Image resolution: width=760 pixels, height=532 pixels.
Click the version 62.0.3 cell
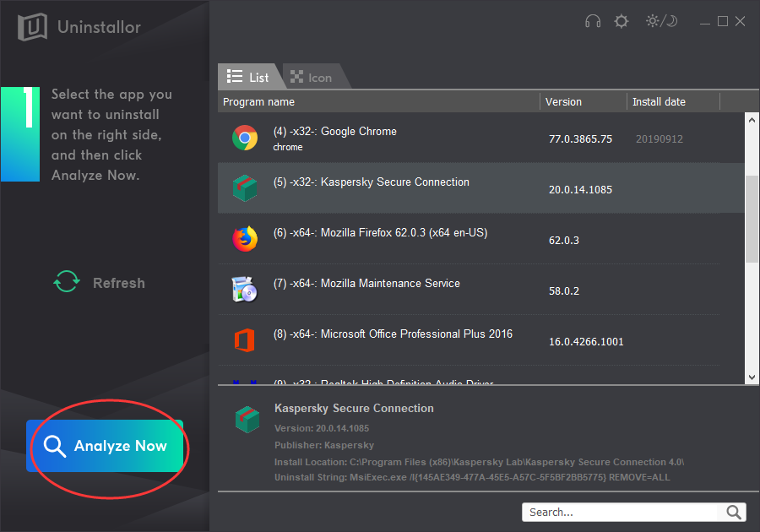[x=564, y=241]
